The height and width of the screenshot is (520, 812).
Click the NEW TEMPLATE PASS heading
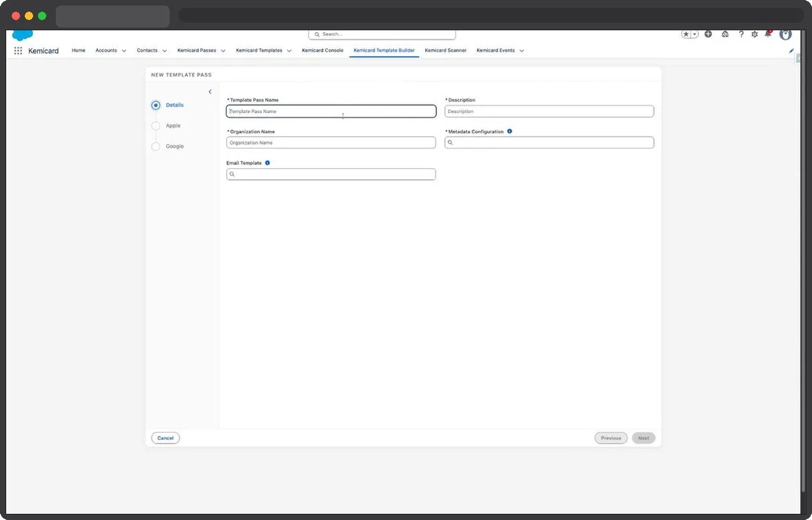(x=181, y=75)
